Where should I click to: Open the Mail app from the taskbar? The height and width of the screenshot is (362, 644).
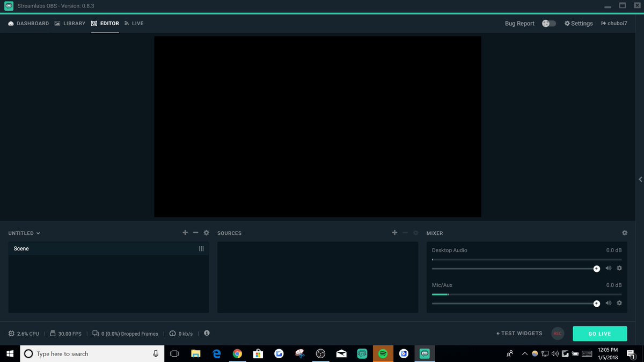341,353
